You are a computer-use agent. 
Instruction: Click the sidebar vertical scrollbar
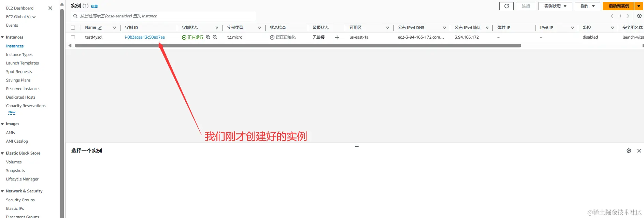62,113
